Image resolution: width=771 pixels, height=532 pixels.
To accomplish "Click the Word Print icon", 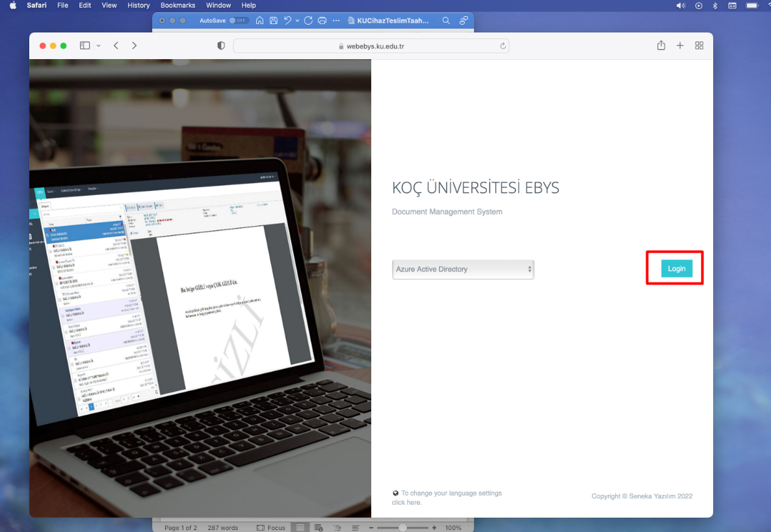I will tap(322, 21).
